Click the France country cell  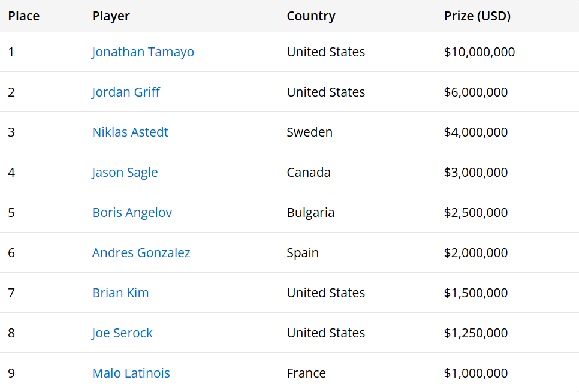(x=306, y=373)
